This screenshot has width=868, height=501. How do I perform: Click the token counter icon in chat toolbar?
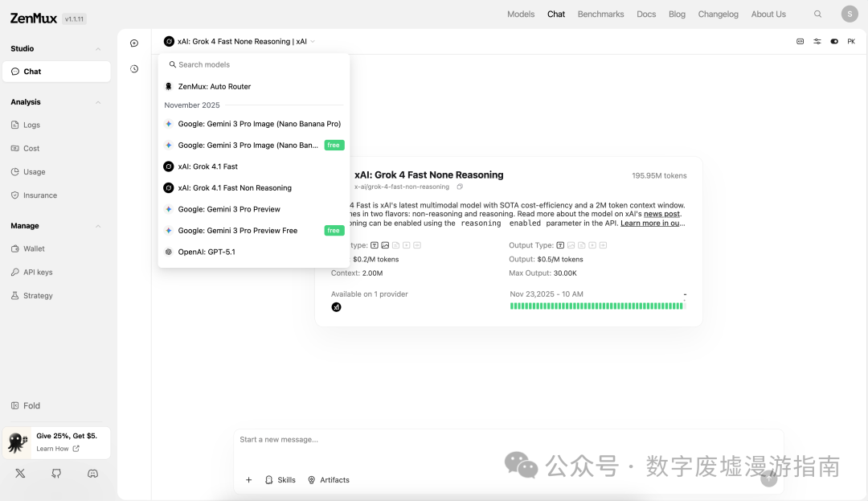pyautogui.click(x=800, y=42)
